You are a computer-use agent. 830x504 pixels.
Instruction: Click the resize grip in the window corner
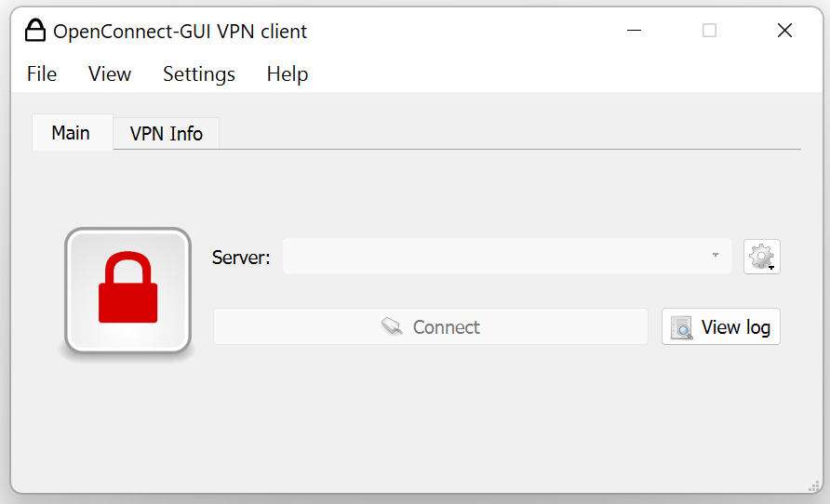(x=814, y=484)
